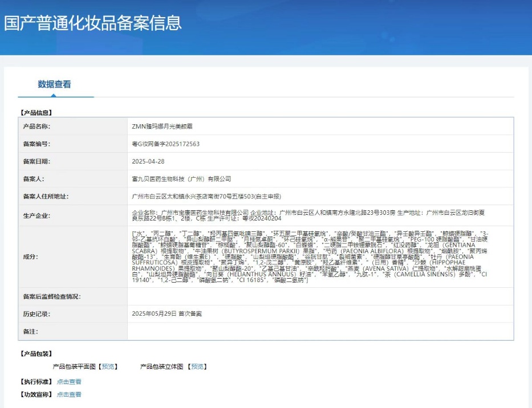The image size is (532, 408).
Task: Click the 备案人住所地址 row label
Action: pyautogui.click(x=46, y=197)
